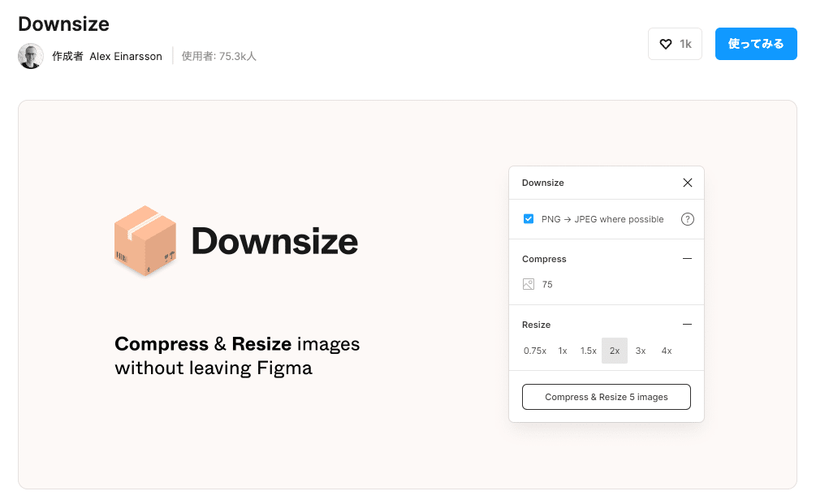Open Alex Einarsson's author avatar
The height and width of the screenshot is (504, 816).
click(31, 56)
